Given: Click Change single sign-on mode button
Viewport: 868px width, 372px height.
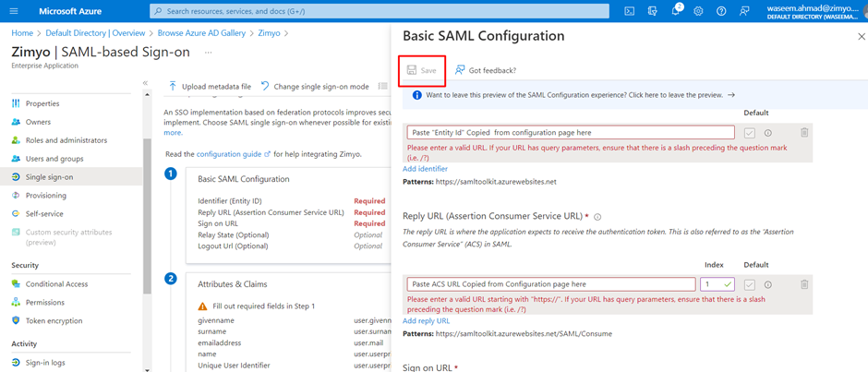Looking at the screenshot, I should pos(315,87).
